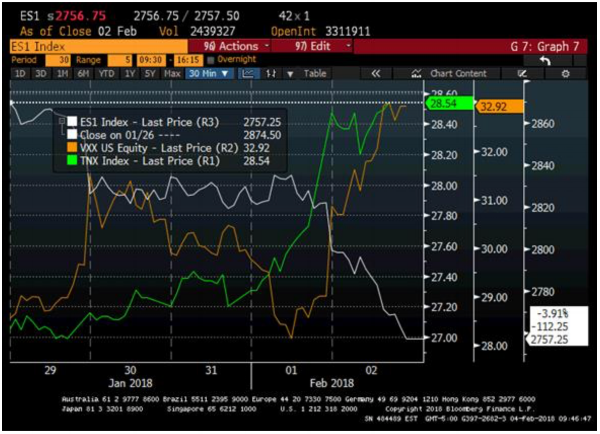Click the 2860 axis tick label
The width and height of the screenshot is (600, 434).
point(543,124)
